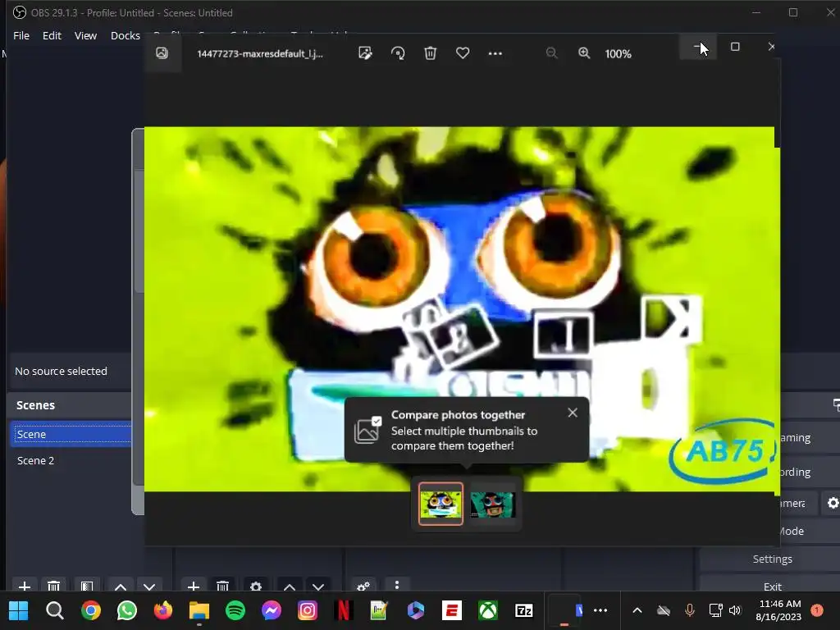Move source up in Sources dock
Screen dimensions: 840x630
(x=290, y=586)
